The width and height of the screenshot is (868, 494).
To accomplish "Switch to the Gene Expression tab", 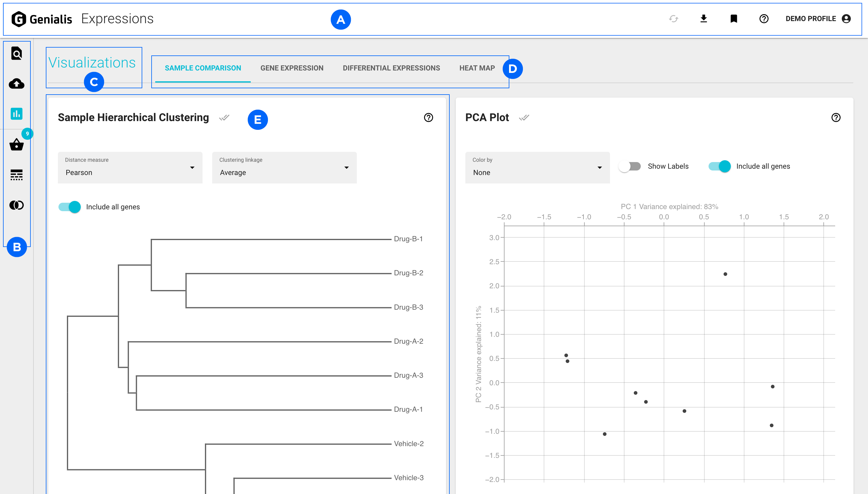I will click(x=292, y=68).
